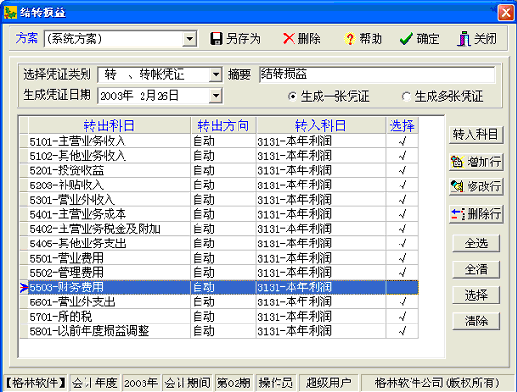517x392 pixels.
Task: Click 【格林软件】 in the status bar
Action: 36,383
